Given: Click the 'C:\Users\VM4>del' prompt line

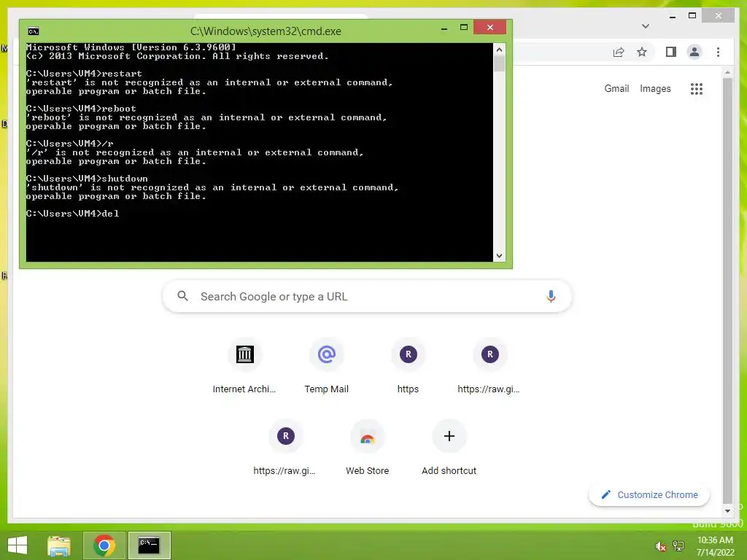Looking at the screenshot, I should (72, 214).
